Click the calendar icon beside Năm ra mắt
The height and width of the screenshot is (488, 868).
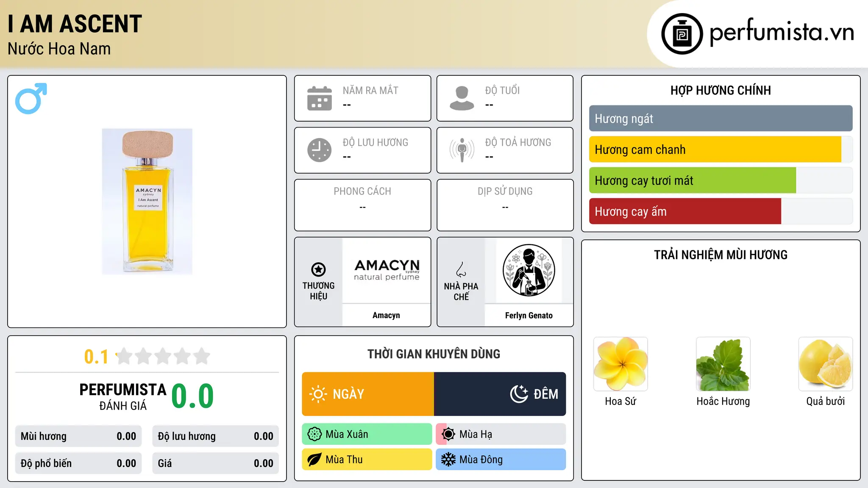[x=320, y=98]
